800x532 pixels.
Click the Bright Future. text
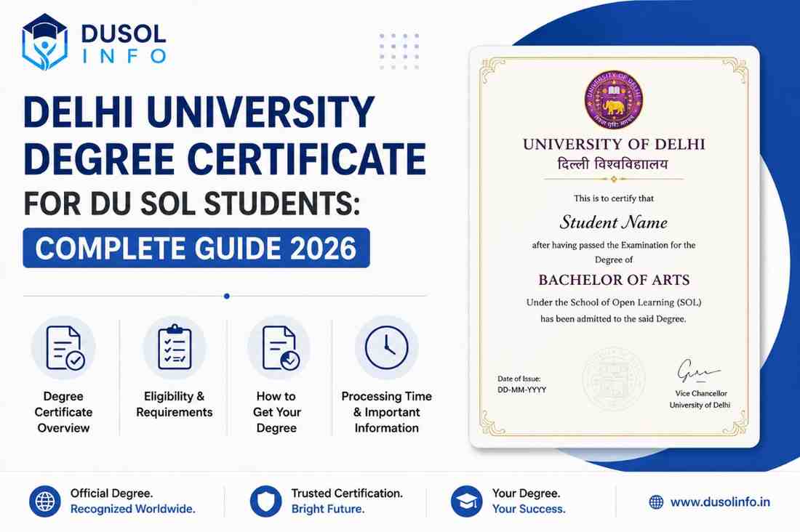click(328, 509)
